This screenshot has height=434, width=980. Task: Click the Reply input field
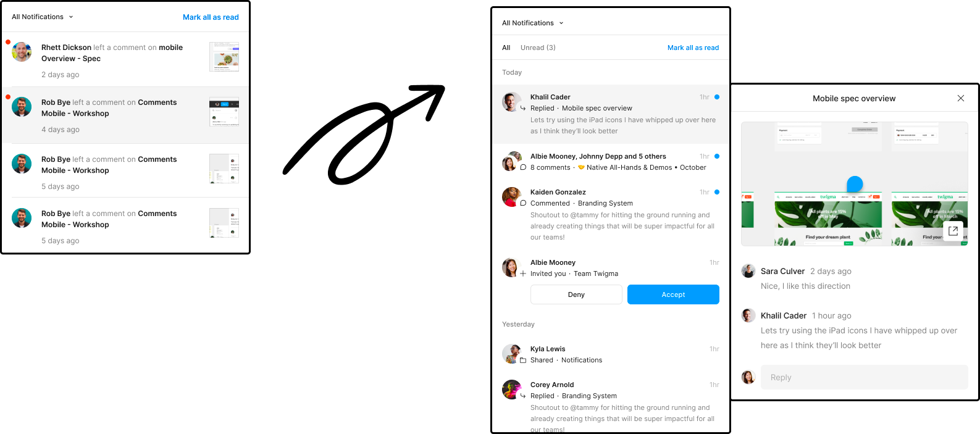863,377
